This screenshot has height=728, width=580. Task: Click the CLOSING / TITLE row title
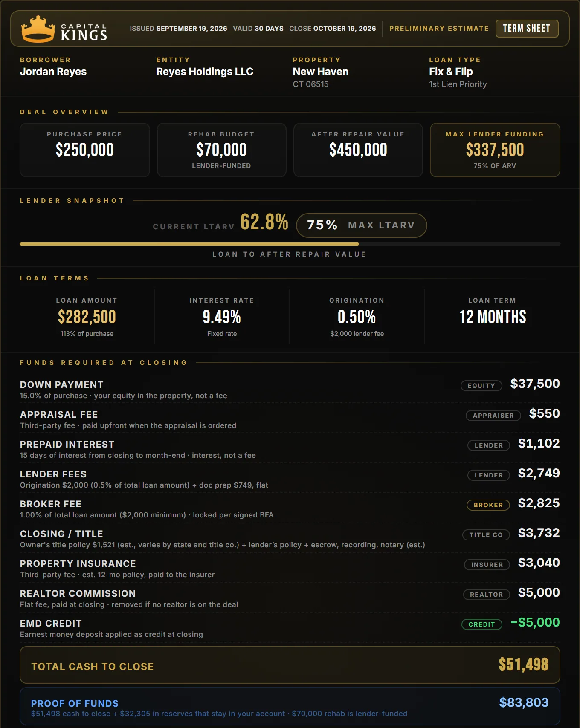[x=61, y=534]
